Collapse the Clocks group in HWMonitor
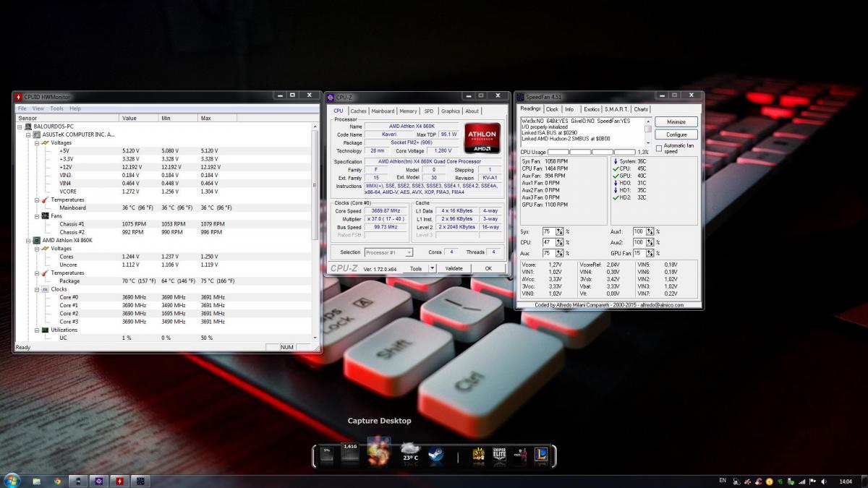The height and width of the screenshot is (488, 868). point(36,289)
